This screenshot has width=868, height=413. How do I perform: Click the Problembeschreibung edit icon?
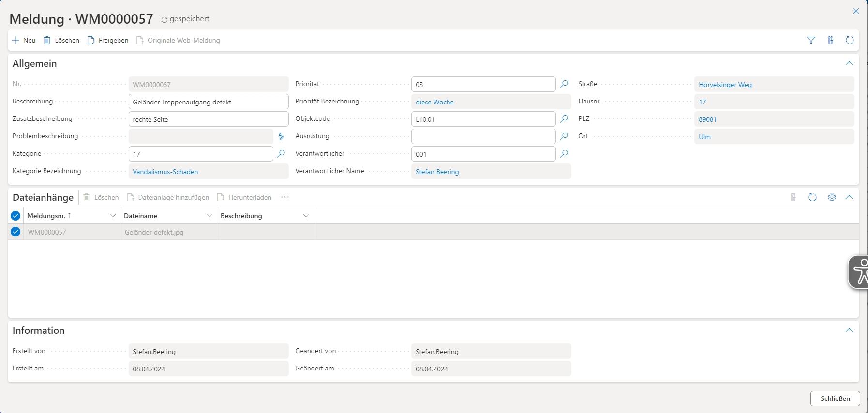point(281,136)
